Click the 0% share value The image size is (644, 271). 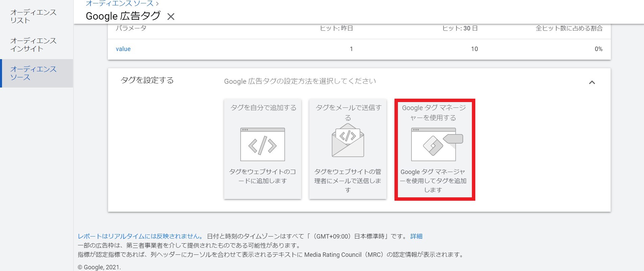click(x=598, y=49)
